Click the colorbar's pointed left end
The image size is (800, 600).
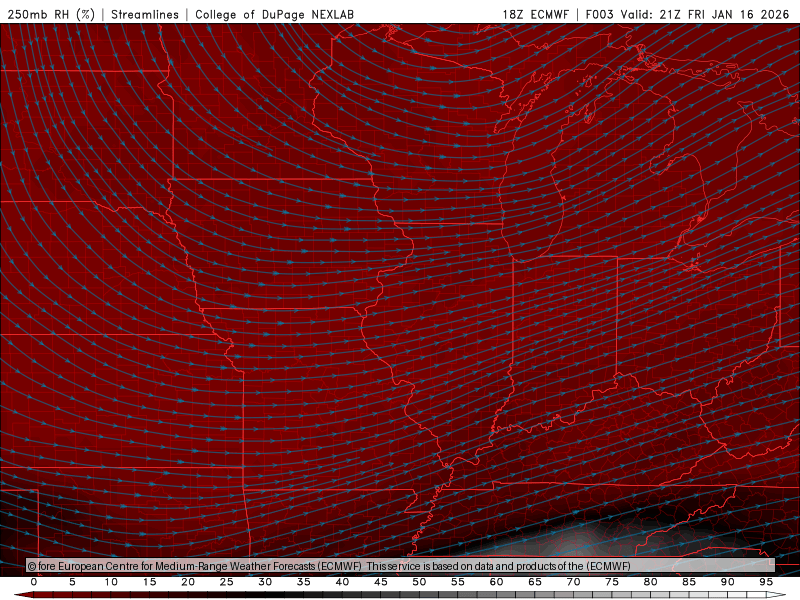(x=23, y=595)
